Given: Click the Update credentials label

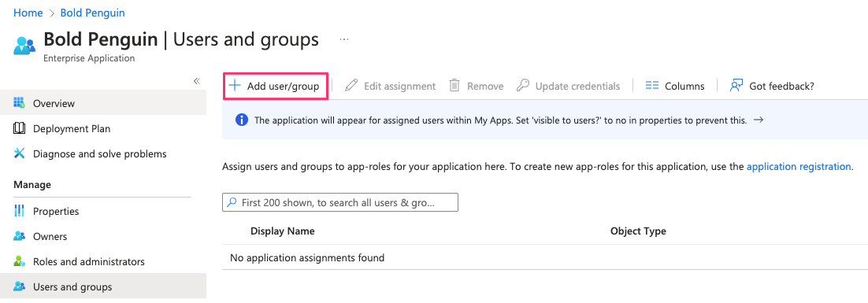Looking at the screenshot, I should (577, 87).
